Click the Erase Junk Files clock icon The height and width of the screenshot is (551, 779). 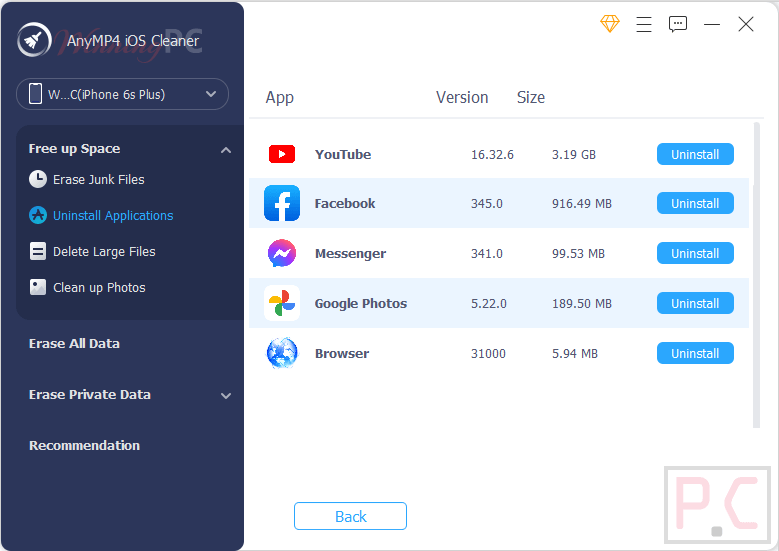pos(38,179)
